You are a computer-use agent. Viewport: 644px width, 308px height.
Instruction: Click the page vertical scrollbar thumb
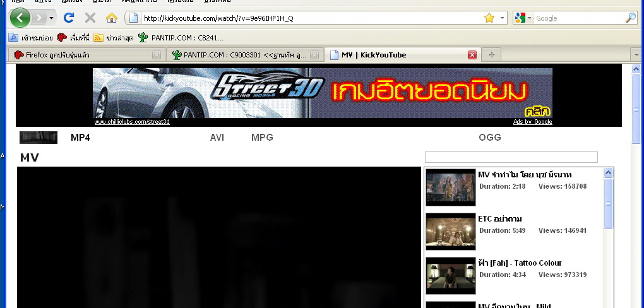pos(636,109)
